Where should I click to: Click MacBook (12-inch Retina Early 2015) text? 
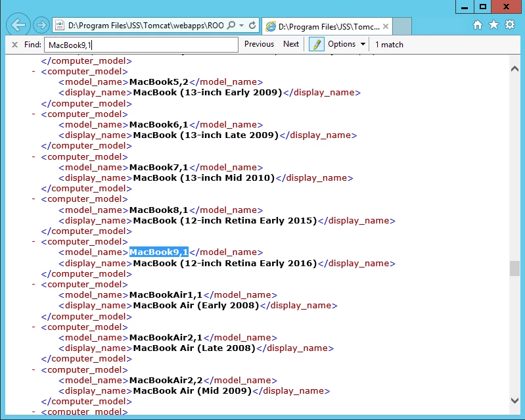(x=225, y=221)
